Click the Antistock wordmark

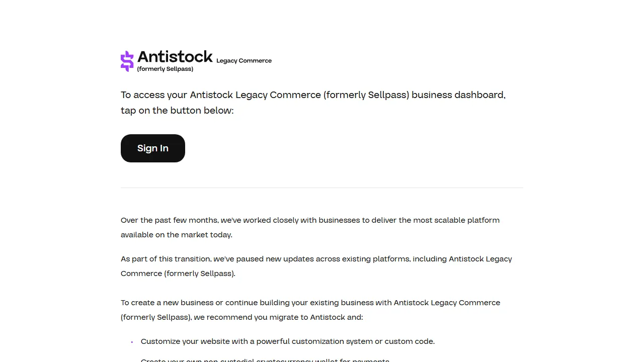175,57
